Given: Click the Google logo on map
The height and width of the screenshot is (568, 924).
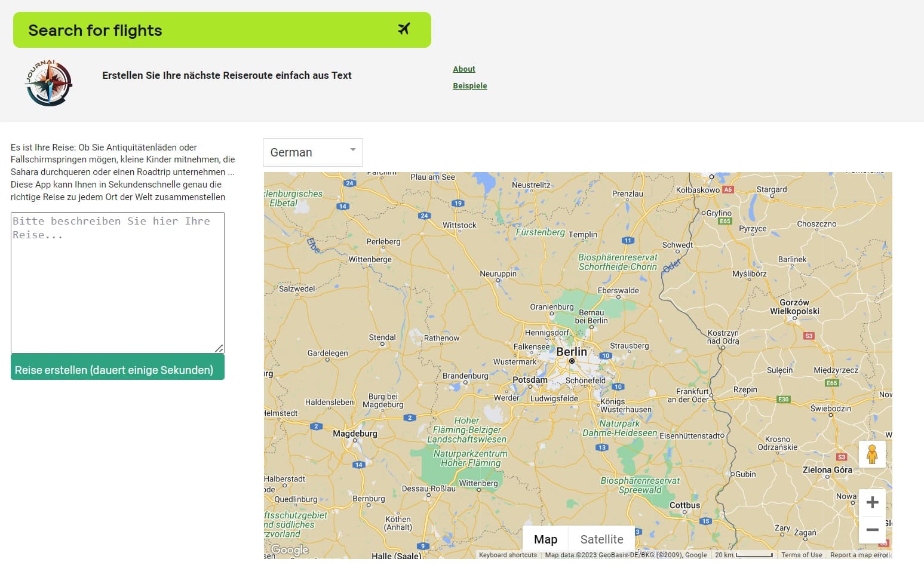Looking at the screenshot, I should point(290,549).
